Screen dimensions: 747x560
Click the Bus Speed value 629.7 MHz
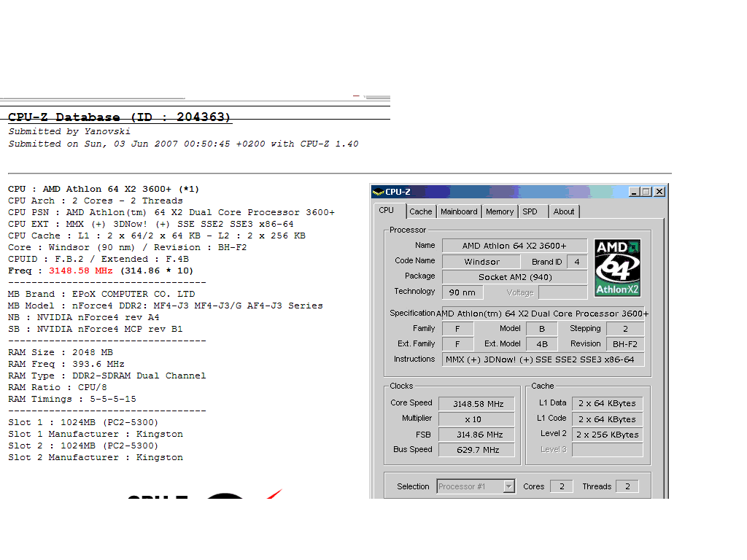coord(477,449)
